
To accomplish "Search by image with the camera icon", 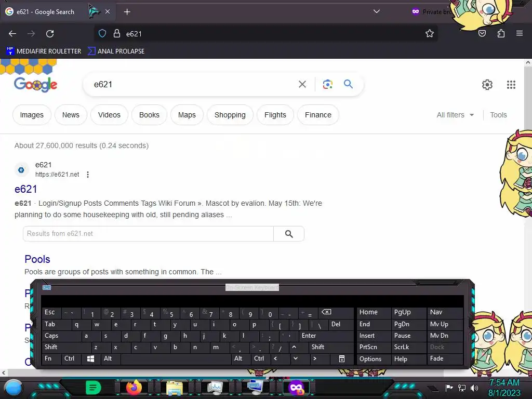I will [x=327, y=84].
